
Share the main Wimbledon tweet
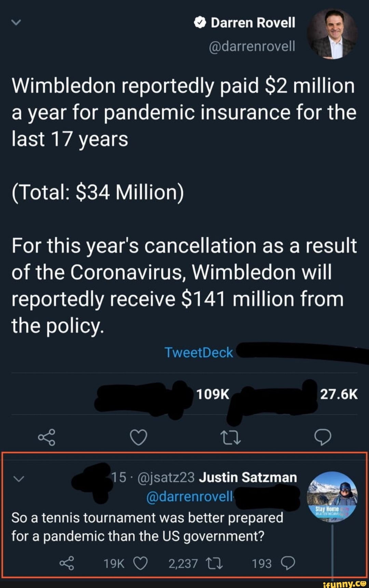[46, 437]
